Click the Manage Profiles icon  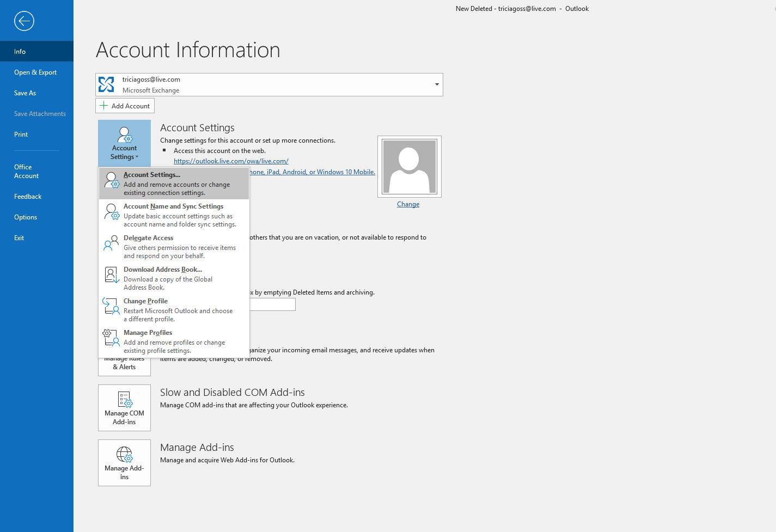point(111,338)
